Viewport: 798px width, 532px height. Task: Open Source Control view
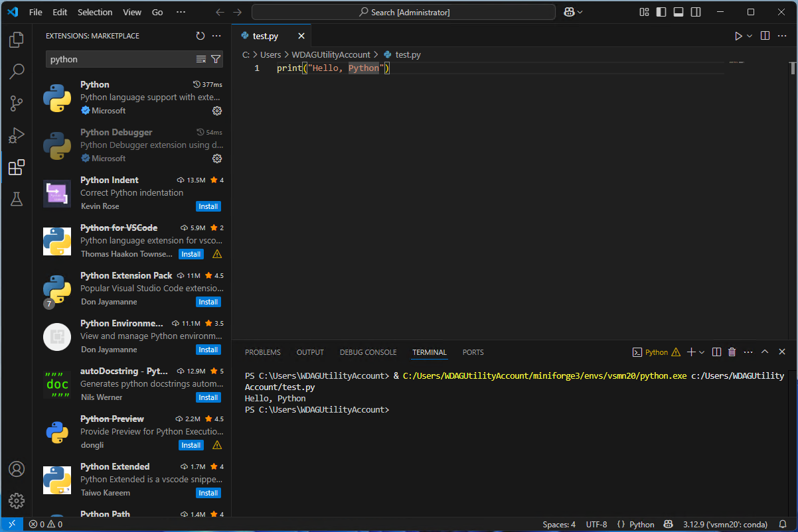click(x=17, y=103)
